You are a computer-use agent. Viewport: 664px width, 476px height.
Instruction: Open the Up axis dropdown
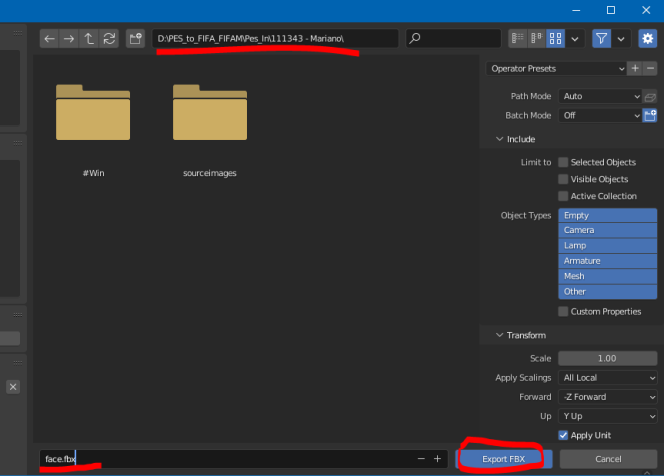(x=608, y=416)
